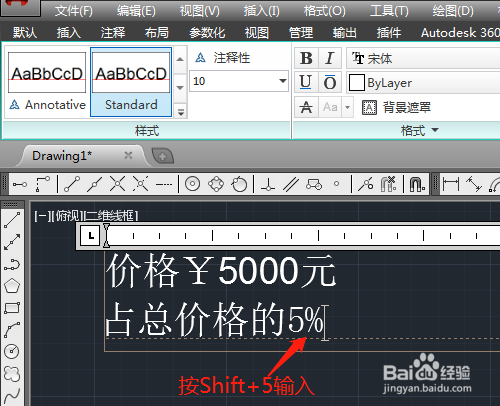Select the Standard text style
The height and width of the screenshot is (406, 500).
[131, 82]
